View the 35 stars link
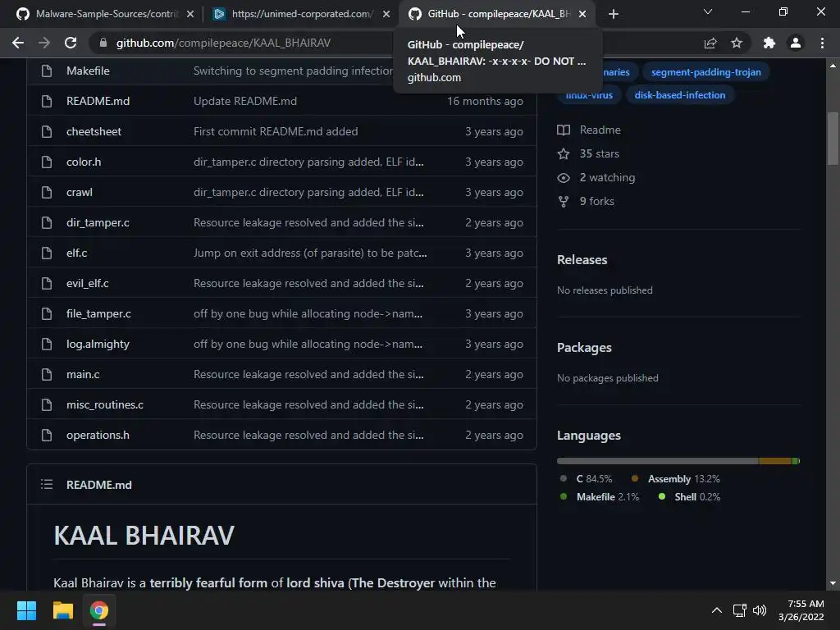Viewport: 840px width, 630px height. (589, 153)
